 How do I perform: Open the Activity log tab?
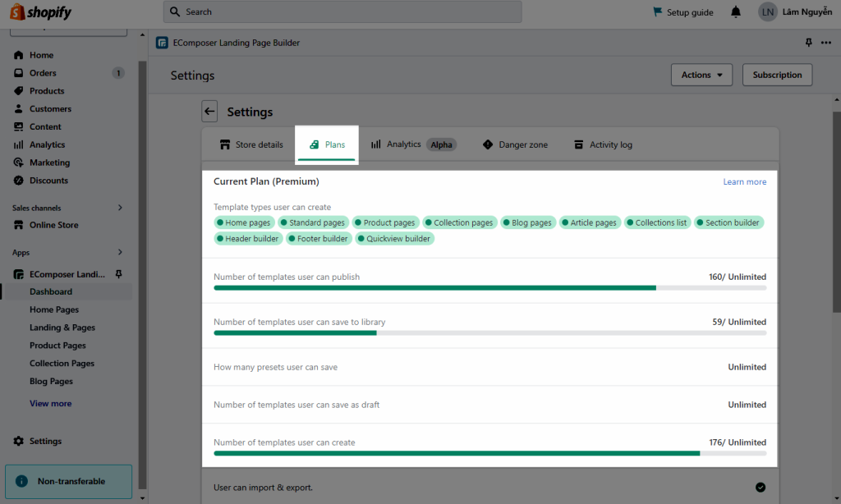click(x=604, y=144)
